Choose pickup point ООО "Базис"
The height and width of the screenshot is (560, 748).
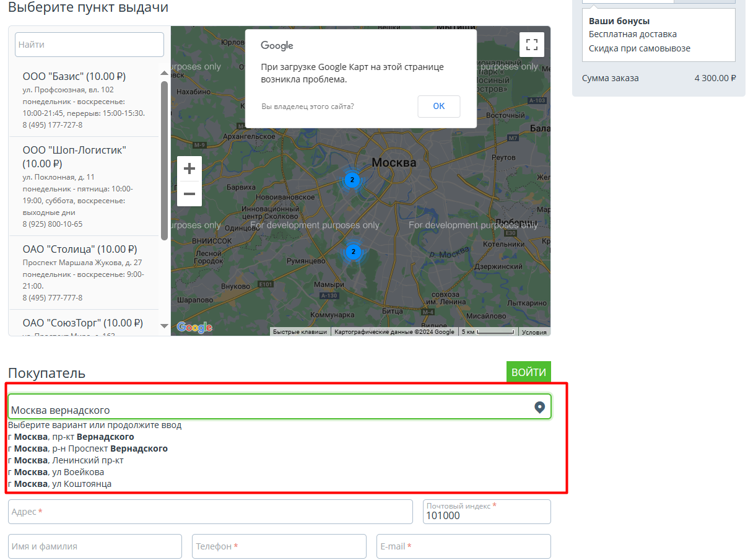pos(84,100)
